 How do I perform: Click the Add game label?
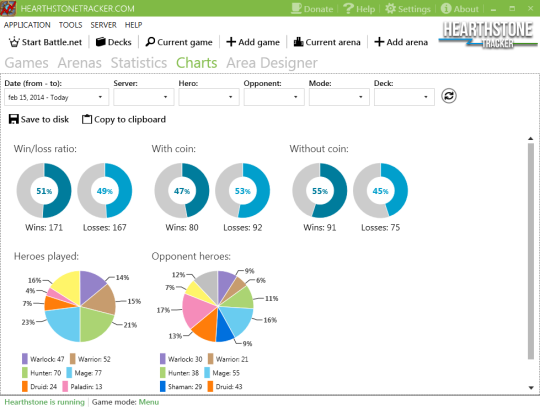[259, 42]
